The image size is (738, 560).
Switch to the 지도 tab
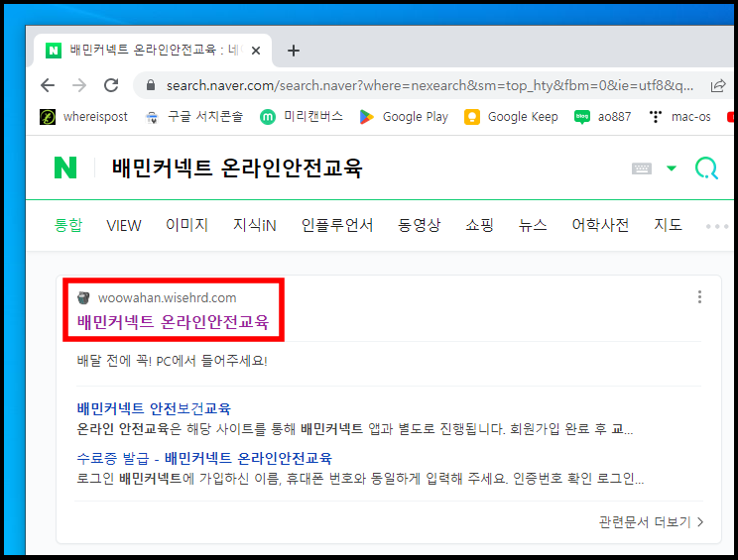668,225
